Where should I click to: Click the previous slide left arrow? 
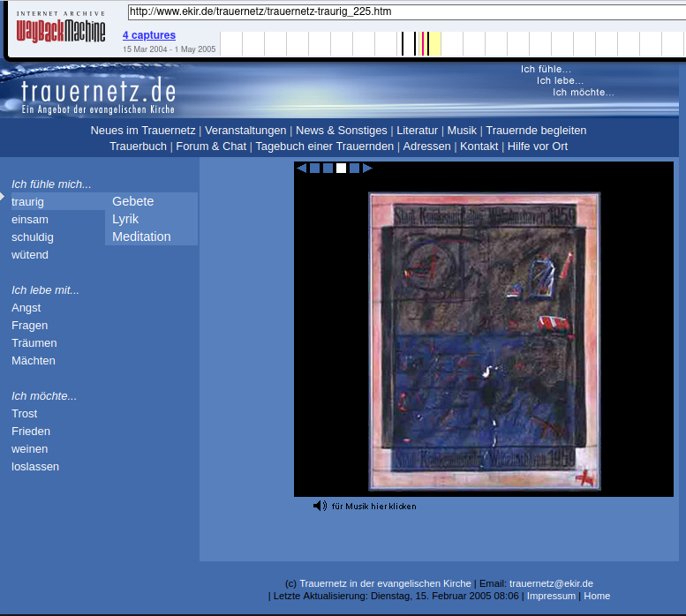coord(301,168)
